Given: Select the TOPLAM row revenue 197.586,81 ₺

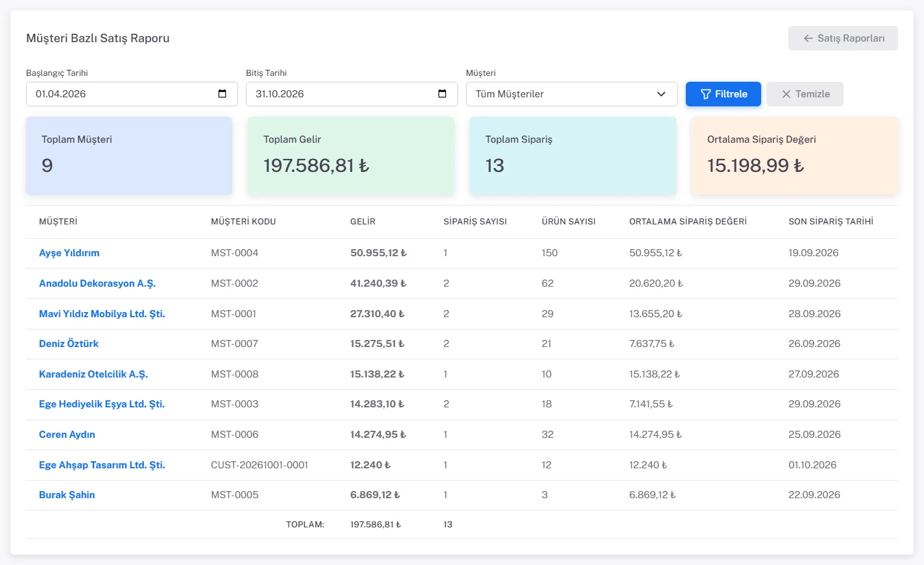Looking at the screenshot, I should coord(376,525).
